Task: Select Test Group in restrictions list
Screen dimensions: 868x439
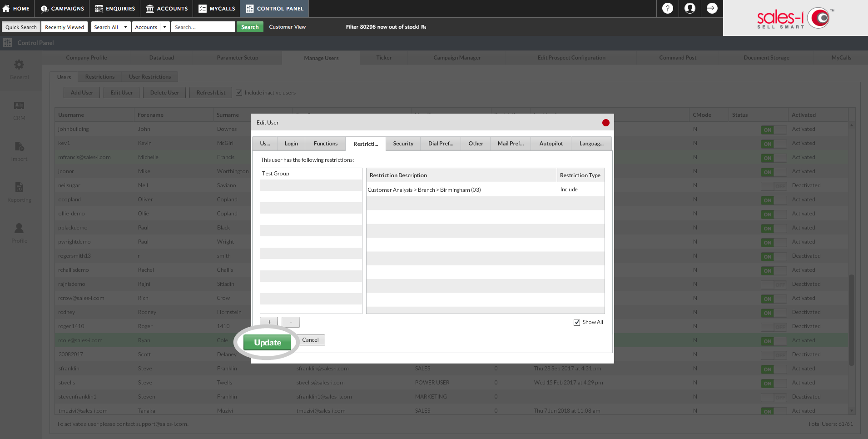Action: pyautogui.click(x=311, y=174)
